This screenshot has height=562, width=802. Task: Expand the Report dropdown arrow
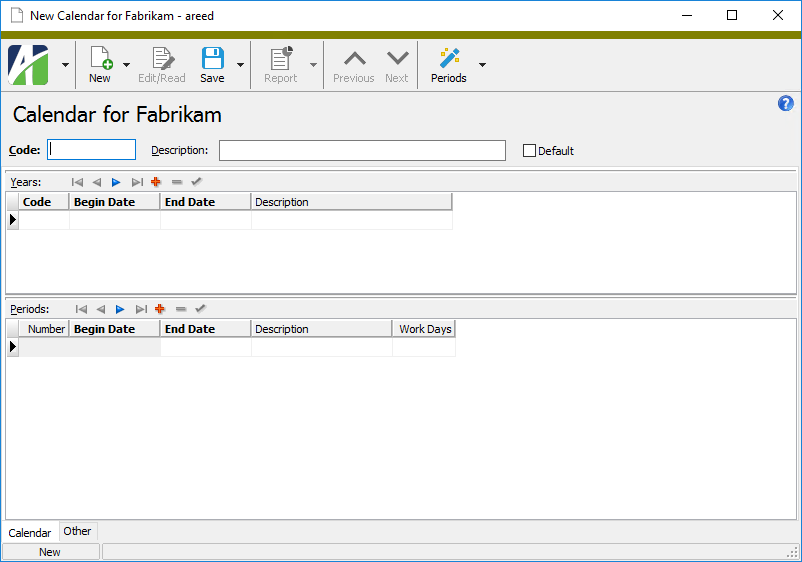(314, 65)
